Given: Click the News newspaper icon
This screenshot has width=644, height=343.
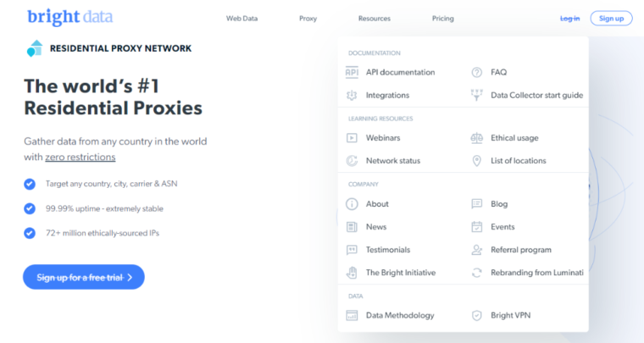Looking at the screenshot, I should [x=352, y=227].
